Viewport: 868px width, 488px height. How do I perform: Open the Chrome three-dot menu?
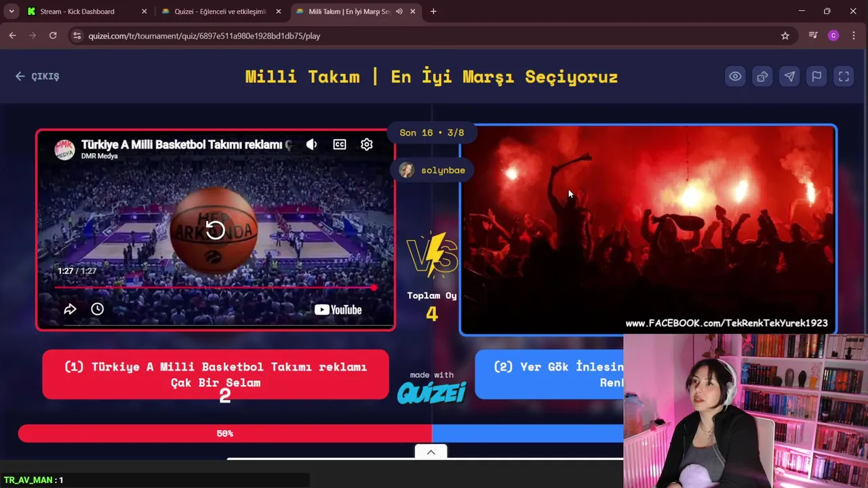click(x=854, y=36)
